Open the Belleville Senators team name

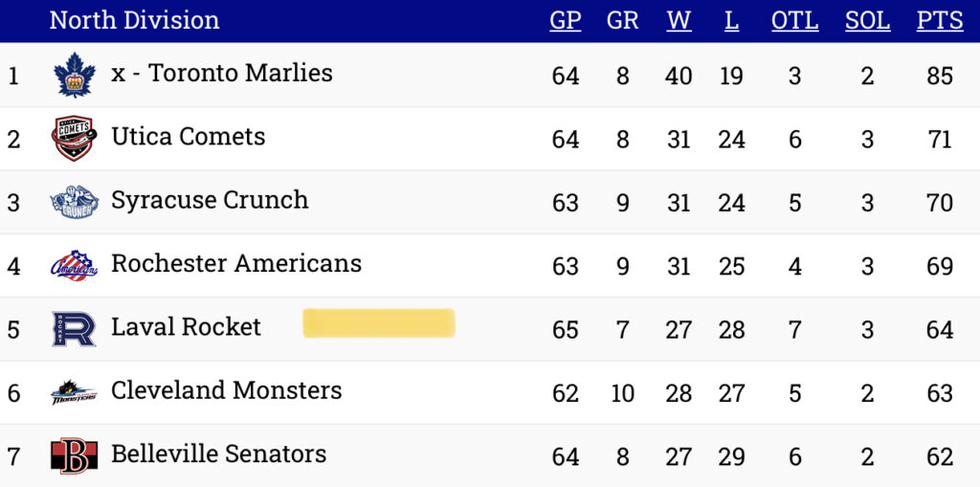point(219,454)
